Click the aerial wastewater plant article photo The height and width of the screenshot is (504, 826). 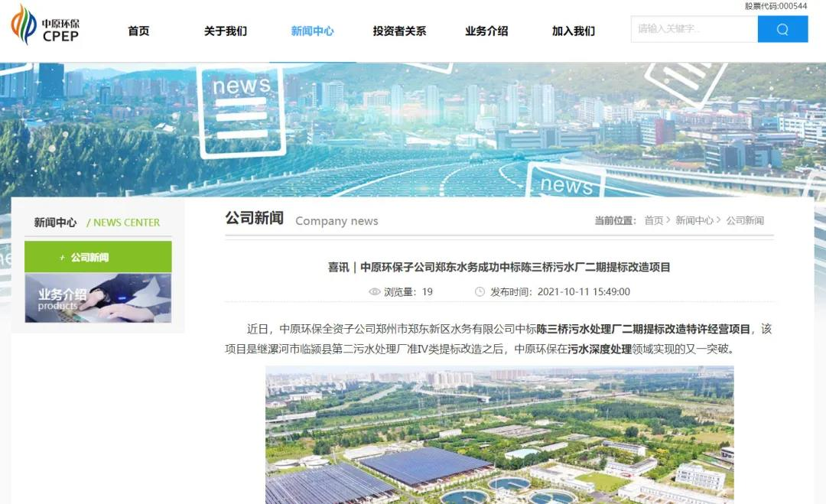point(499,435)
